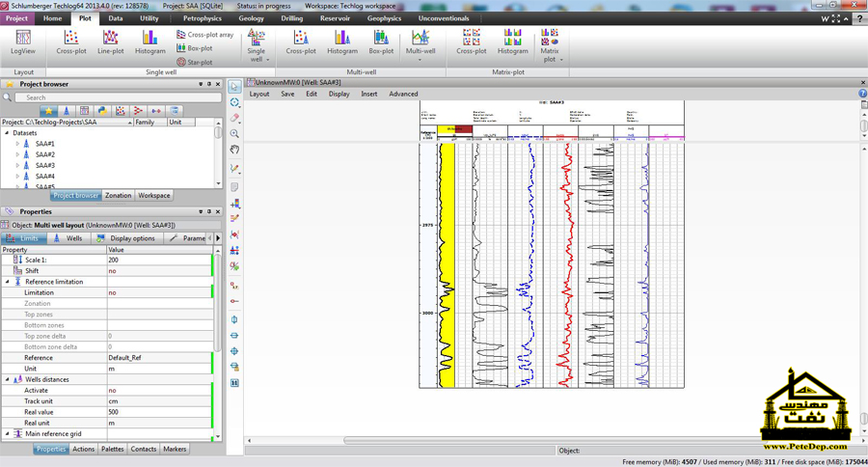Viewport: 868px width, 467px height.
Task: Click the cross-plot filter icon in Project browser
Action: [121, 111]
